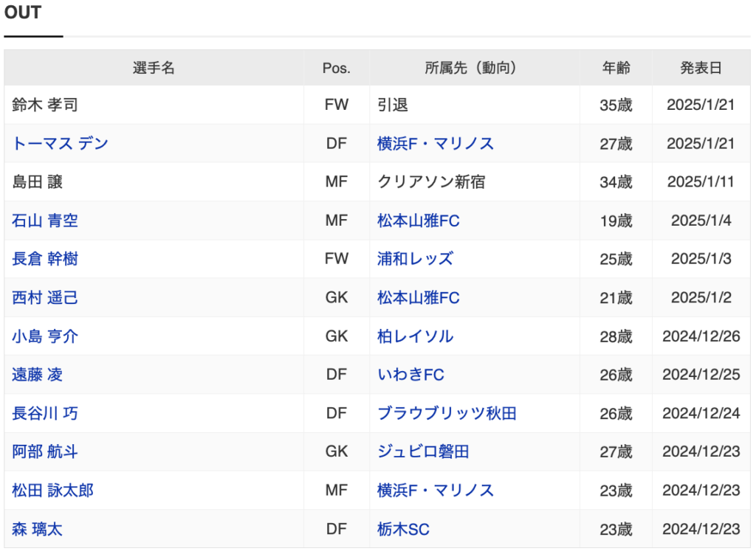
Task: Open player link 石山 青空
Action: (x=45, y=221)
